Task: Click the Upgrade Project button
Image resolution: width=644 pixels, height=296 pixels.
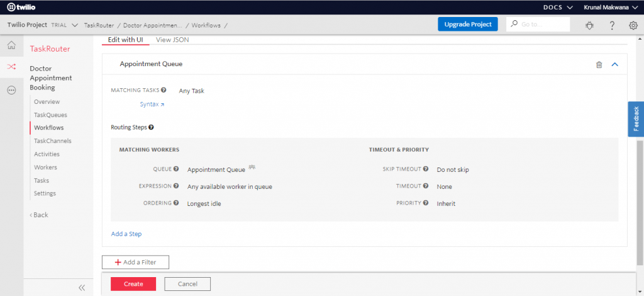Action: click(468, 25)
